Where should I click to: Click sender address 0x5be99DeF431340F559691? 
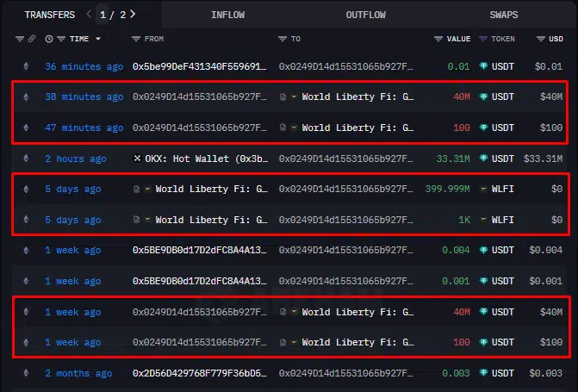(199, 66)
